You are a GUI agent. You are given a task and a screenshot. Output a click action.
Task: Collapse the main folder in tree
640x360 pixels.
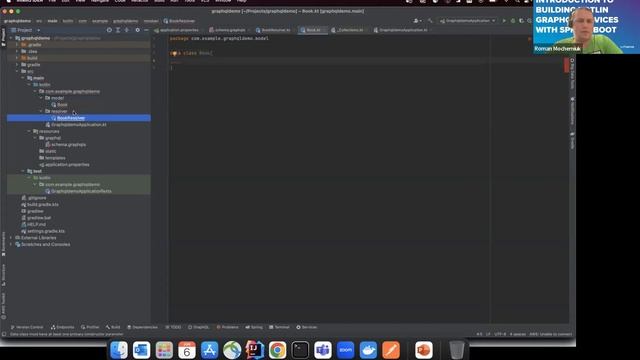[23, 78]
